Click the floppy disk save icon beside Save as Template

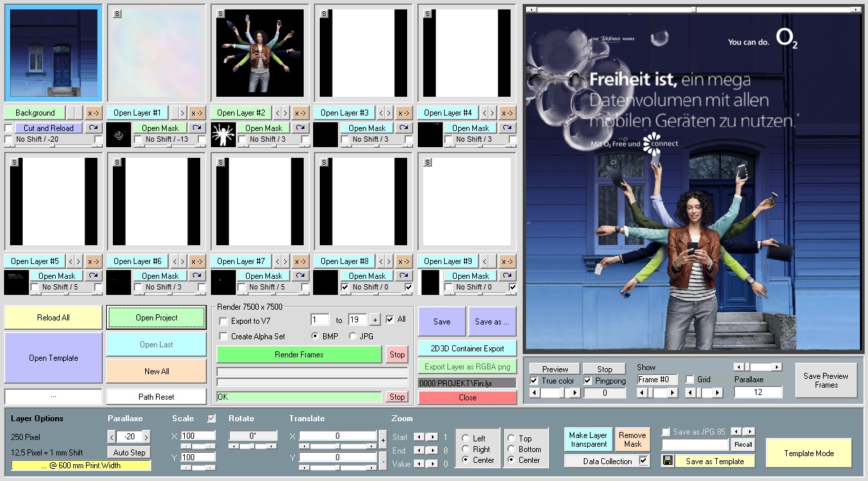667,461
